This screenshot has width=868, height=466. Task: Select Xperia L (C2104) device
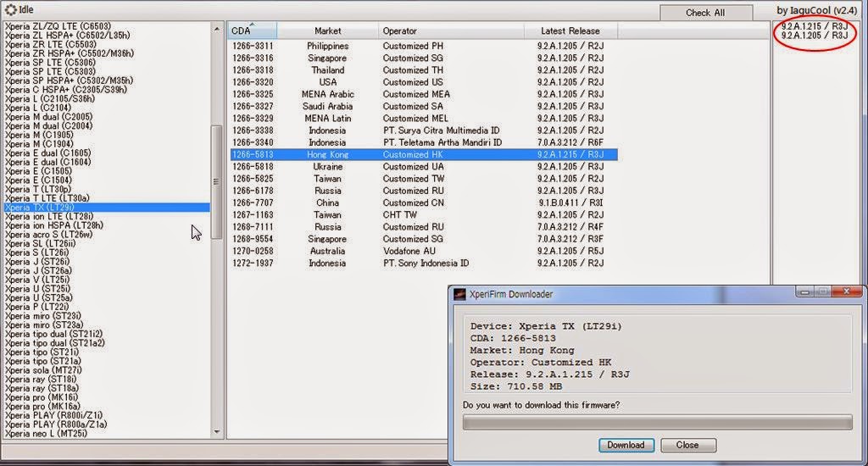[37, 108]
